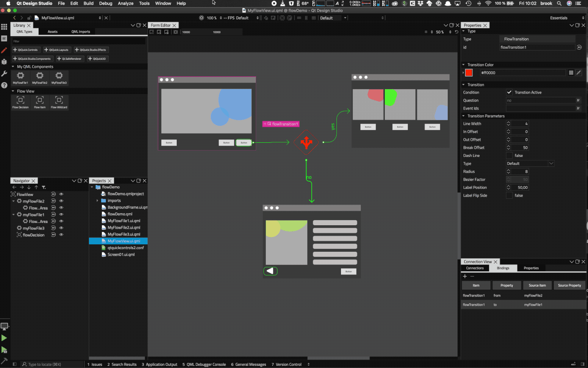Click the red Transition Color swatch
Image resolution: width=588 pixels, height=368 pixels.
click(x=469, y=72)
